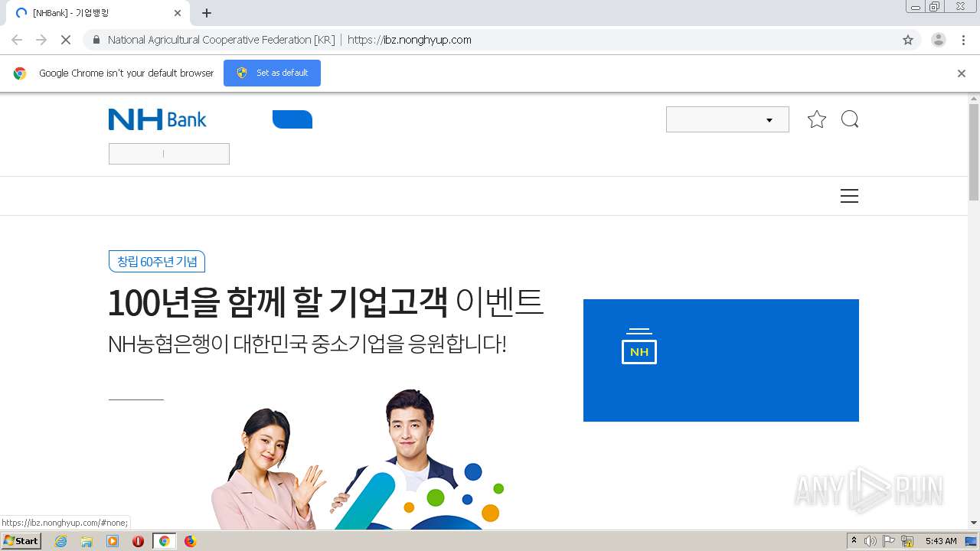The image size is (980, 551).
Task: Launch Internet Explorer from taskbar
Action: coord(60,541)
